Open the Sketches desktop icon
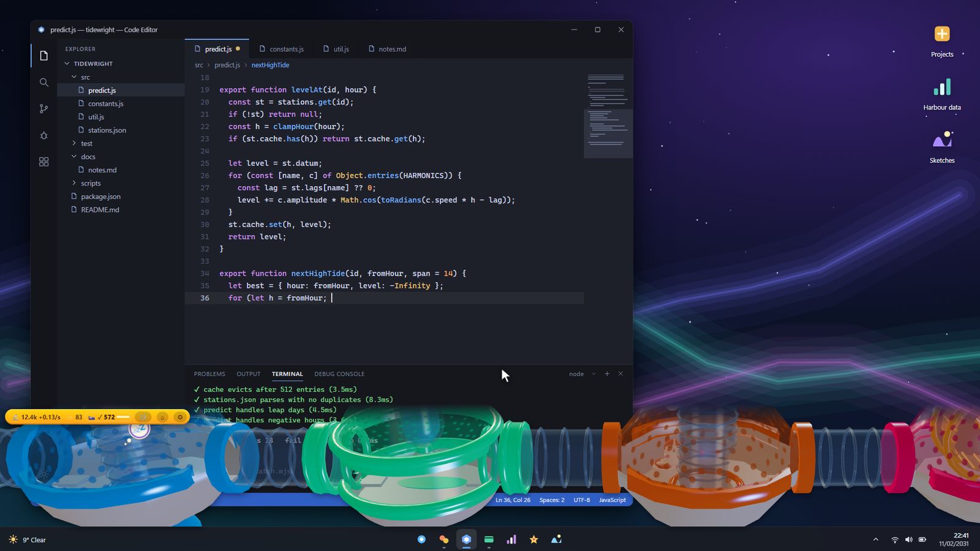 click(942, 148)
